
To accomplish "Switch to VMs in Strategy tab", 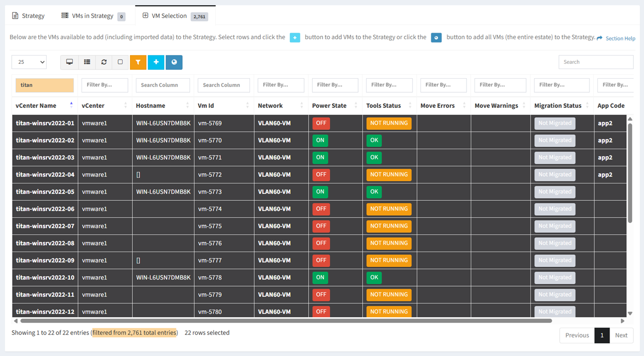I will coord(93,16).
